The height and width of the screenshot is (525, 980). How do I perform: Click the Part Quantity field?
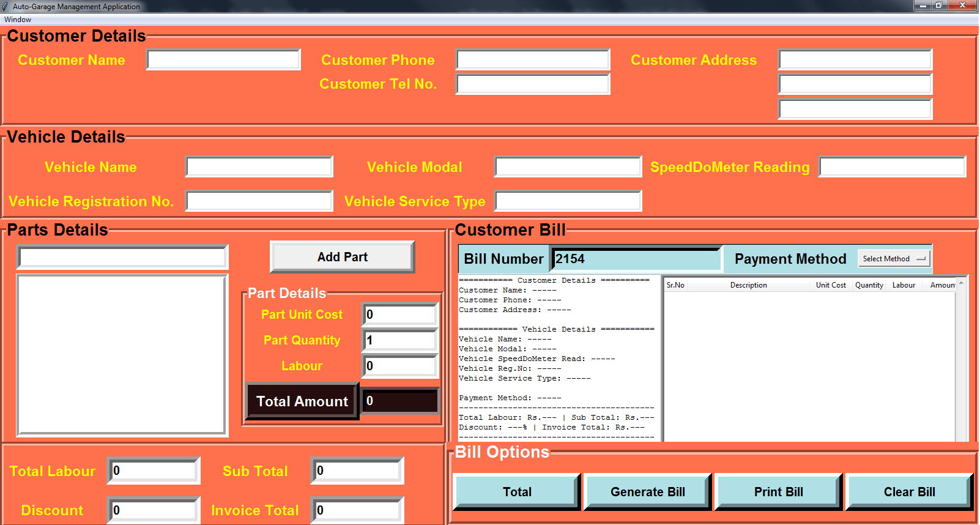(x=400, y=340)
